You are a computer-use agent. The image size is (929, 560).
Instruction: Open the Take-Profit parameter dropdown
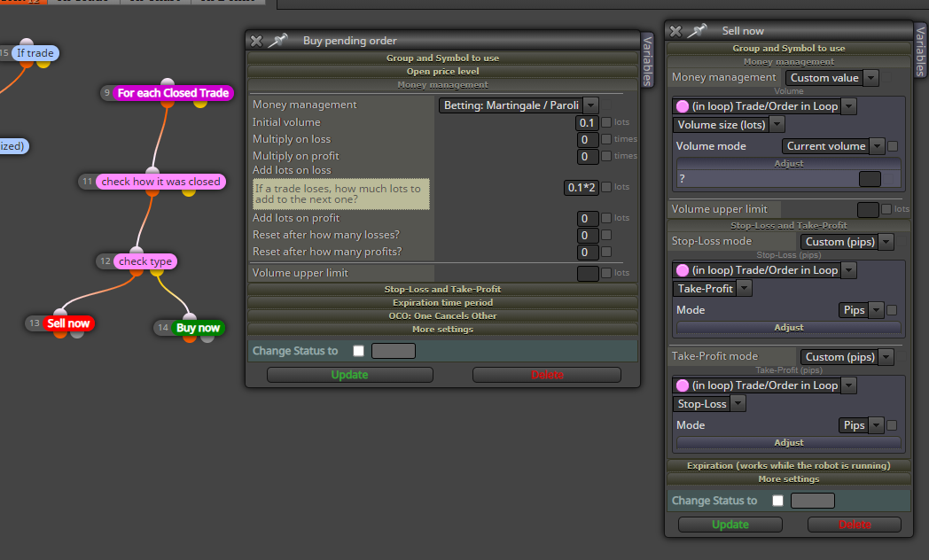pos(713,288)
